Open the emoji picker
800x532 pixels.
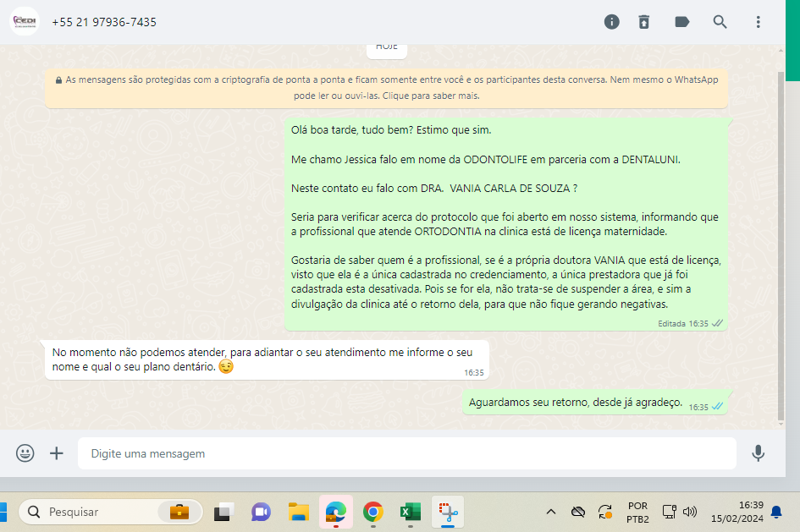point(25,453)
